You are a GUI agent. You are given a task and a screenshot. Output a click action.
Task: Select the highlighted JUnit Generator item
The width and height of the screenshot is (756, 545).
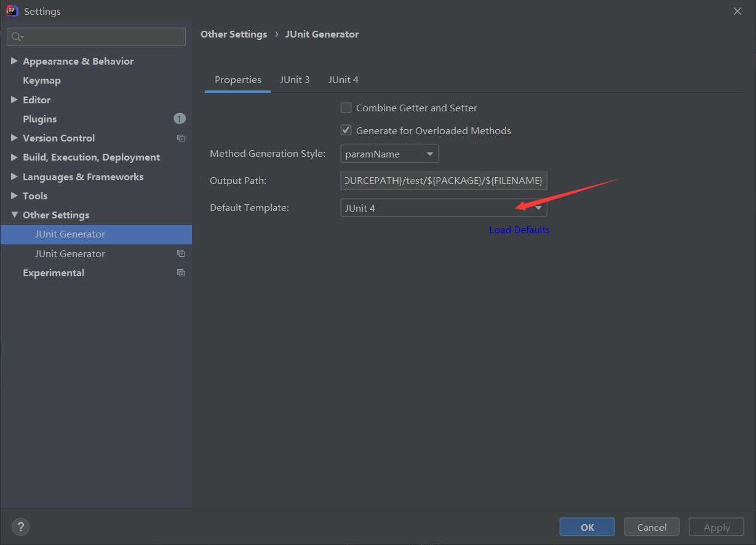click(x=96, y=234)
